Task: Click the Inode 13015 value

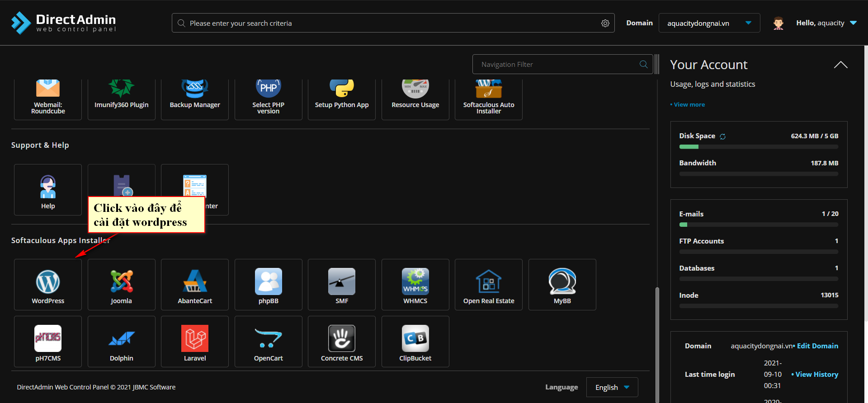Action: (830, 295)
